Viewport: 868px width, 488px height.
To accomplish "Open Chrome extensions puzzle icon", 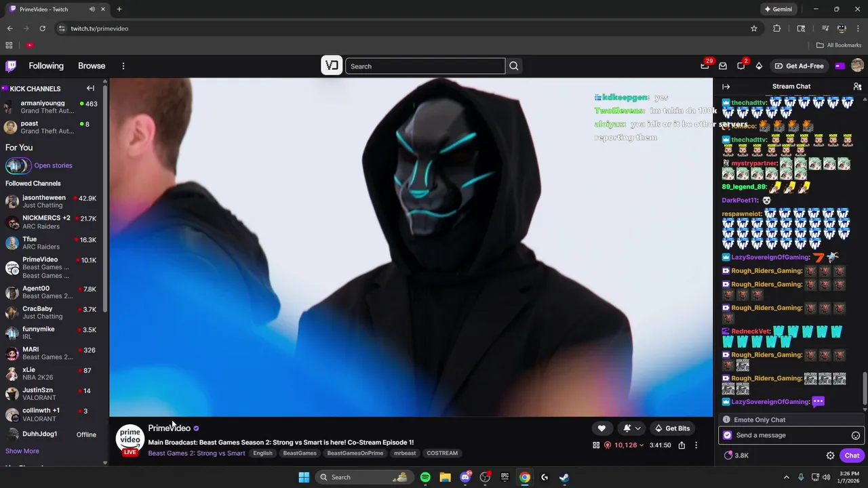I will click(777, 28).
